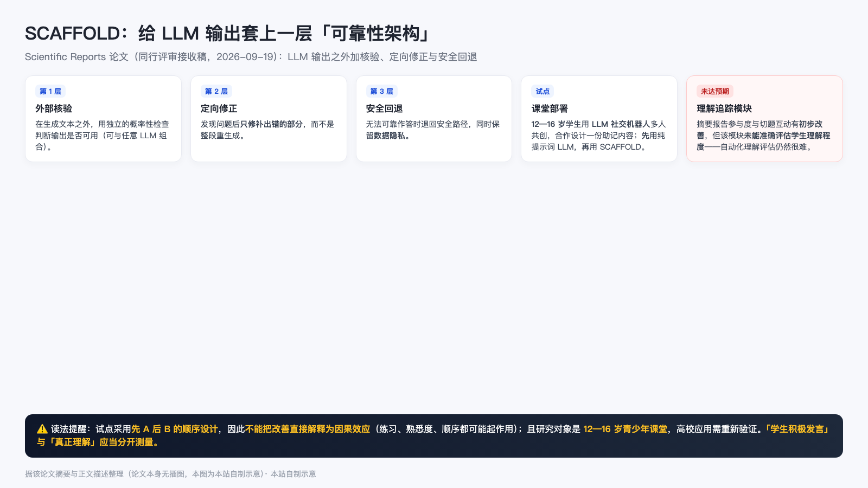Click the 读法提醒 label in the banner

tap(69, 429)
